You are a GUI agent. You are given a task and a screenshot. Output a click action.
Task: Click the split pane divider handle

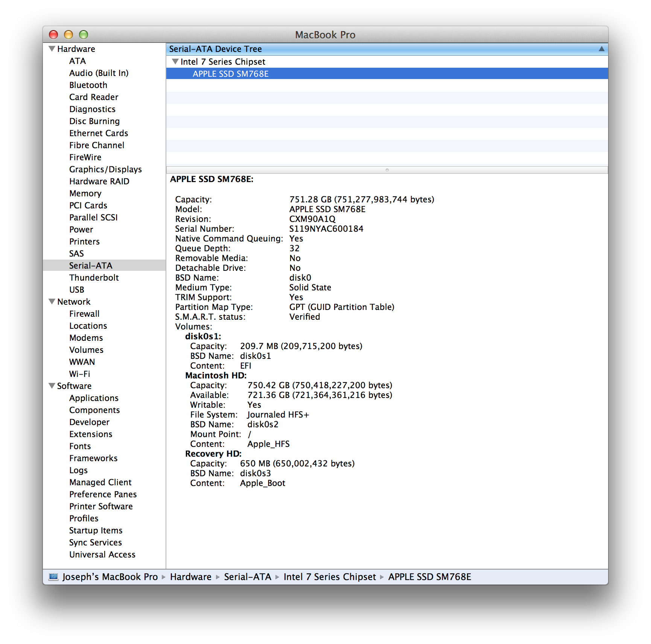pos(387,170)
